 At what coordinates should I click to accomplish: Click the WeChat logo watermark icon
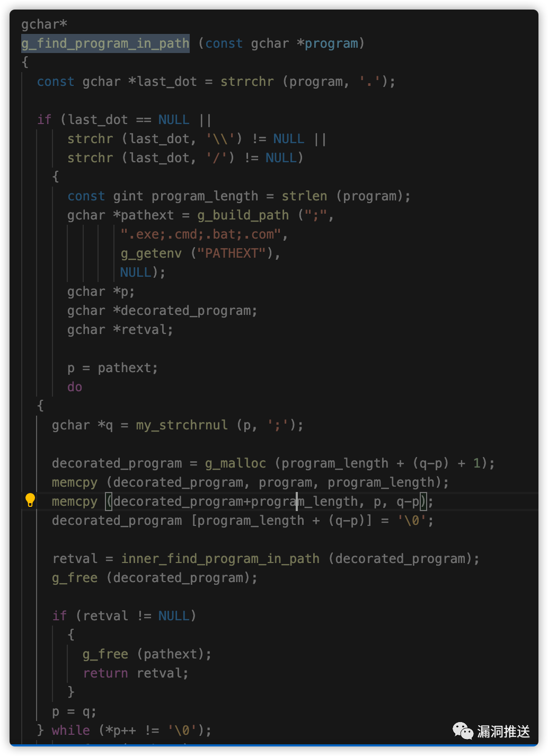tap(463, 731)
